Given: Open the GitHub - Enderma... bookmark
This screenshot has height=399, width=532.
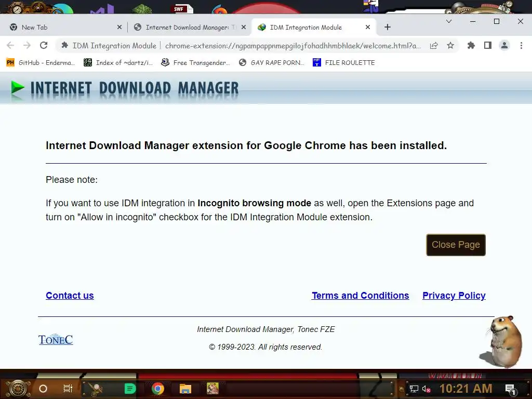Looking at the screenshot, I should [x=41, y=62].
